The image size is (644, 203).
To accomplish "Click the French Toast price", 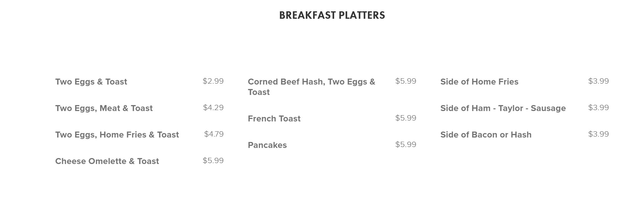I will coord(406,118).
